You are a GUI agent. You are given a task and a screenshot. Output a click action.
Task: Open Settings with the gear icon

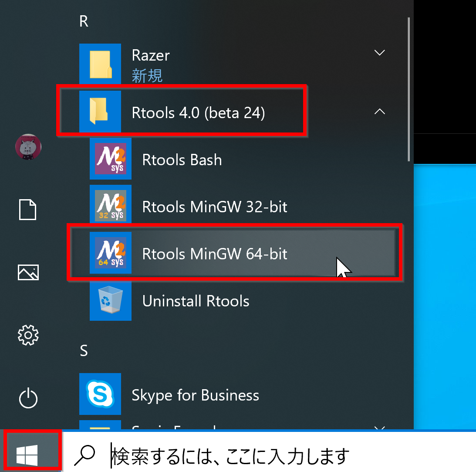coord(28,335)
